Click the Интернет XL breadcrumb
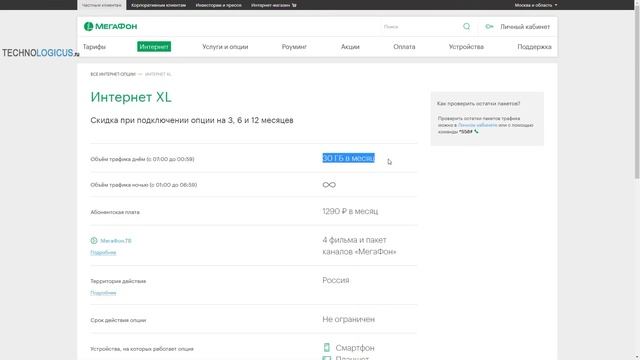This screenshot has height=360, width=640. pos(158,74)
